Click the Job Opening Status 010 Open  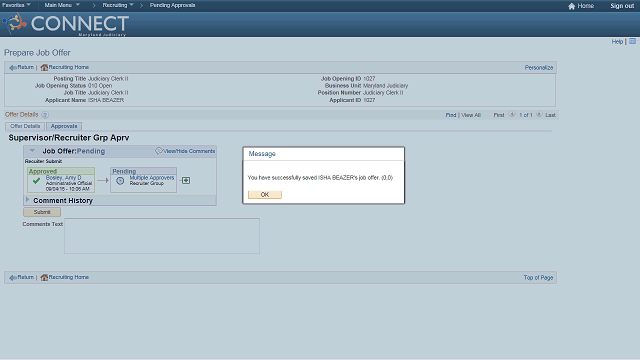coord(100,86)
